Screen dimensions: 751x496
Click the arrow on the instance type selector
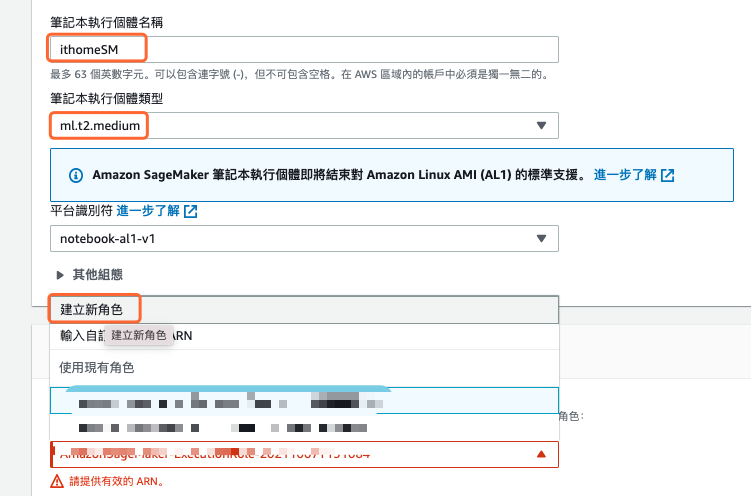point(541,125)
